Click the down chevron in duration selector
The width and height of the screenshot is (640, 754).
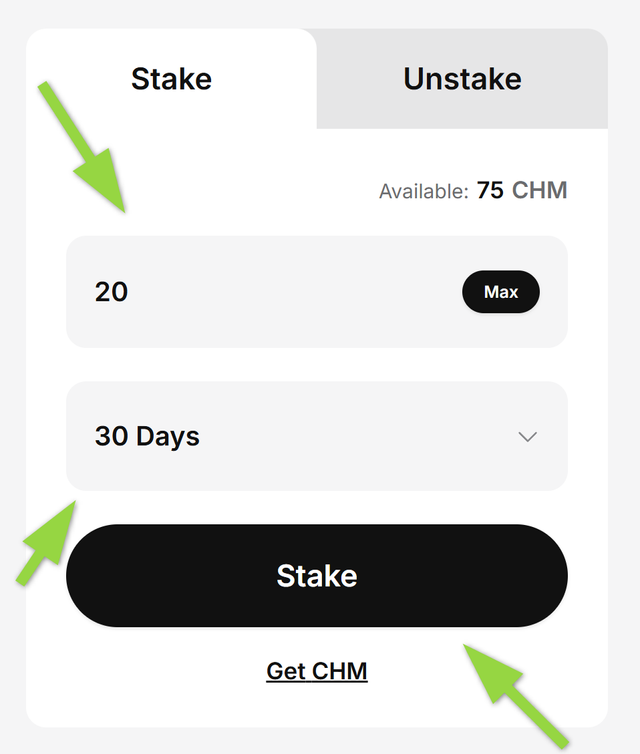coord(528,436)
